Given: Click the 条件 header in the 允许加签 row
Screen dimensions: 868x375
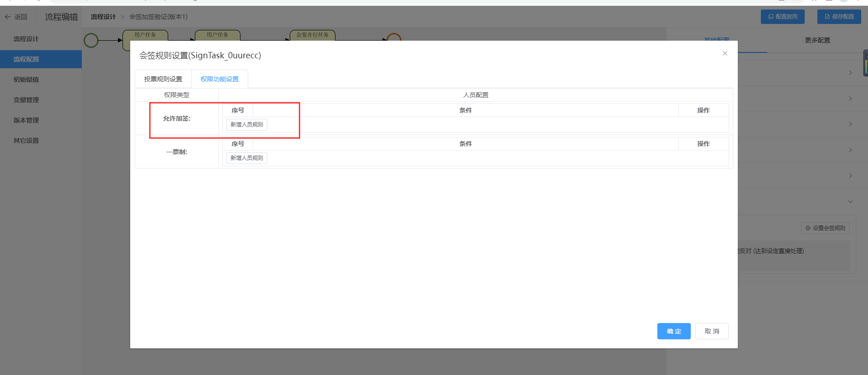Looking at the screenshot, I should click(466, 110).
